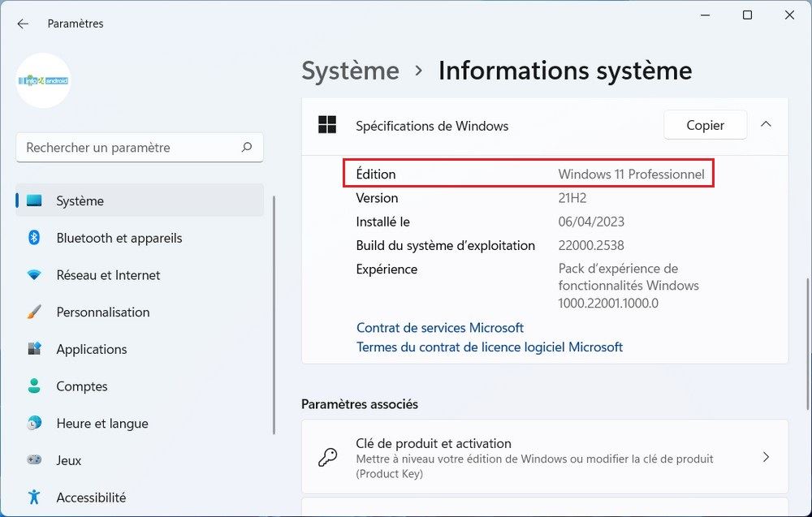Maximize the Paramètres window

tap(747, 15)
